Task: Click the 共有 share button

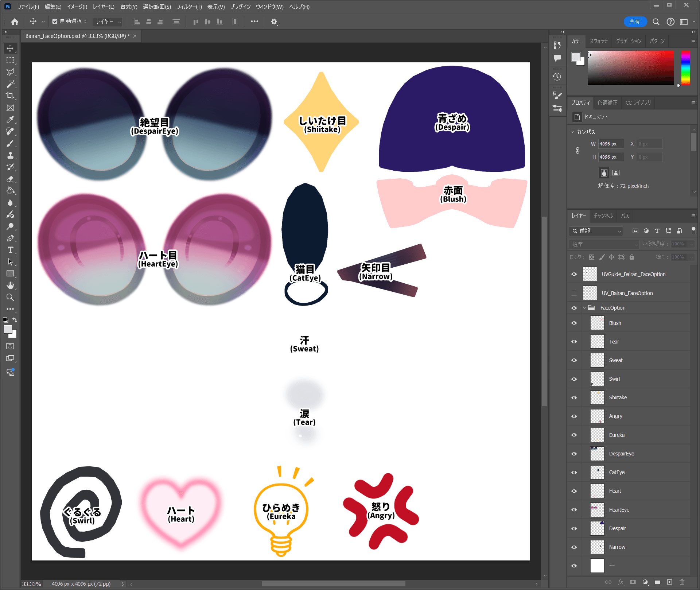Action: click(x=635, y=22)
